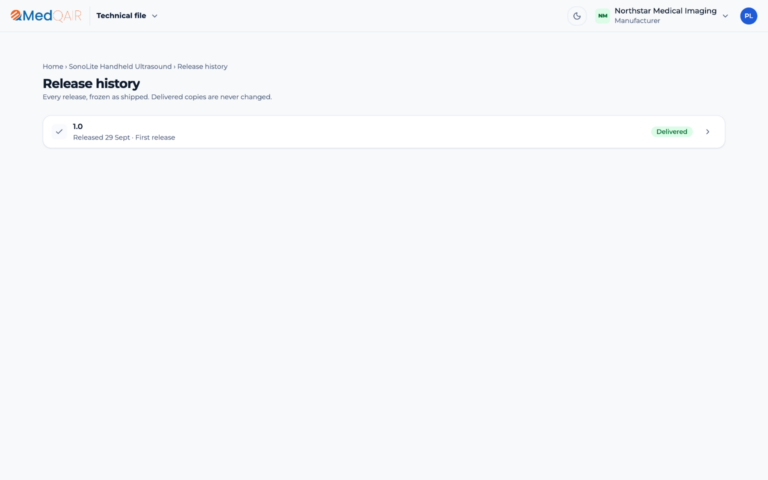The height and width of the screenshot is (480, 768).
Task: Click the Delivered status badge
Action: [x=672, y=132]
